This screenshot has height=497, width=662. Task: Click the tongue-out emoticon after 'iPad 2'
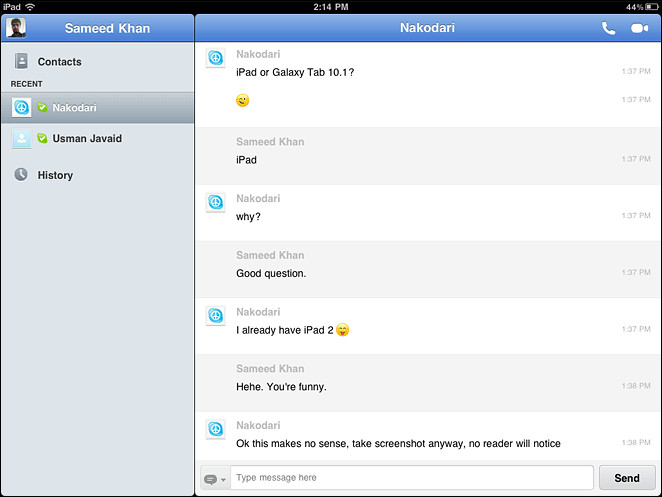[342, 329]
